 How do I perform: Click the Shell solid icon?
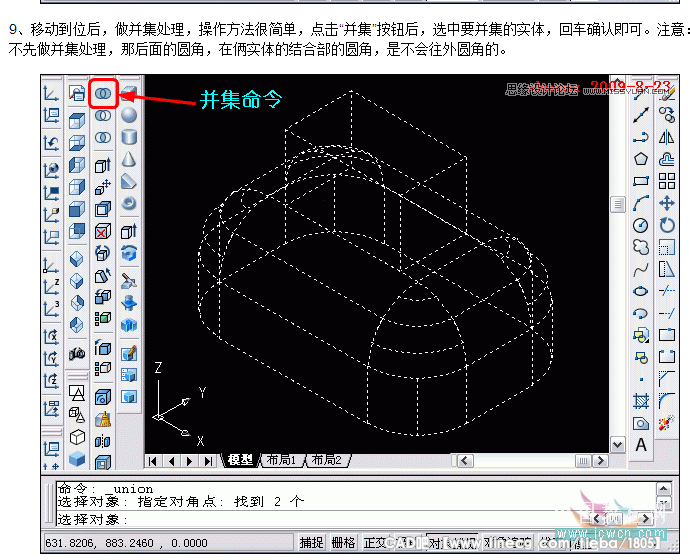[x=103, y=462]
